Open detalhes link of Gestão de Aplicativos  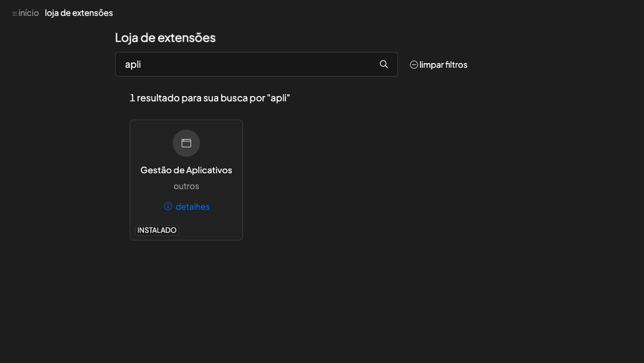[x=187, y=207]
